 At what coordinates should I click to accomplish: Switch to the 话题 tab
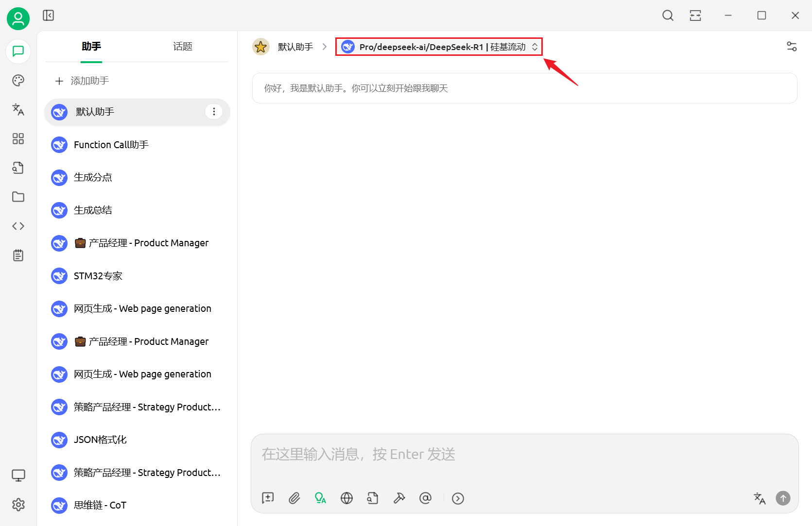pos(183,47)
